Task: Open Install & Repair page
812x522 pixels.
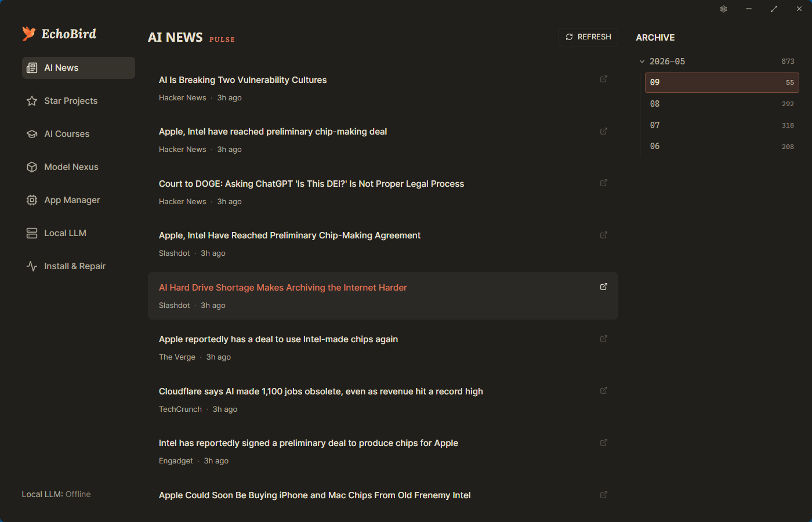Action: pyautogui.click(x=78, y=266)
